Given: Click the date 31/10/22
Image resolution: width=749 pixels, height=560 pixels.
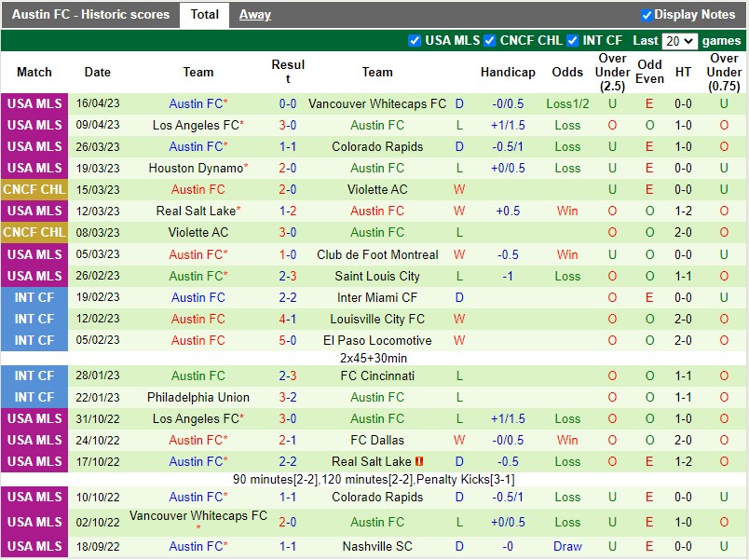Looking at the screenshot, I should [98, 419].
